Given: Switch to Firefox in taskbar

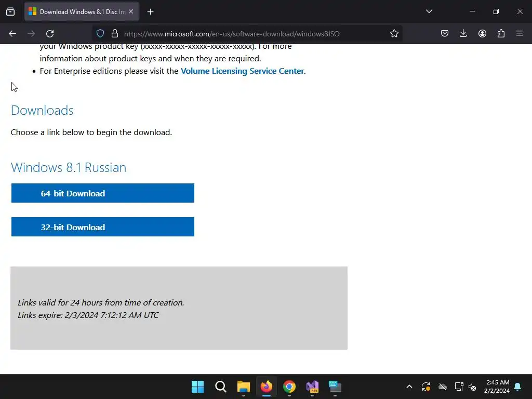Looking at the screenshot, I should pos(267,387).
